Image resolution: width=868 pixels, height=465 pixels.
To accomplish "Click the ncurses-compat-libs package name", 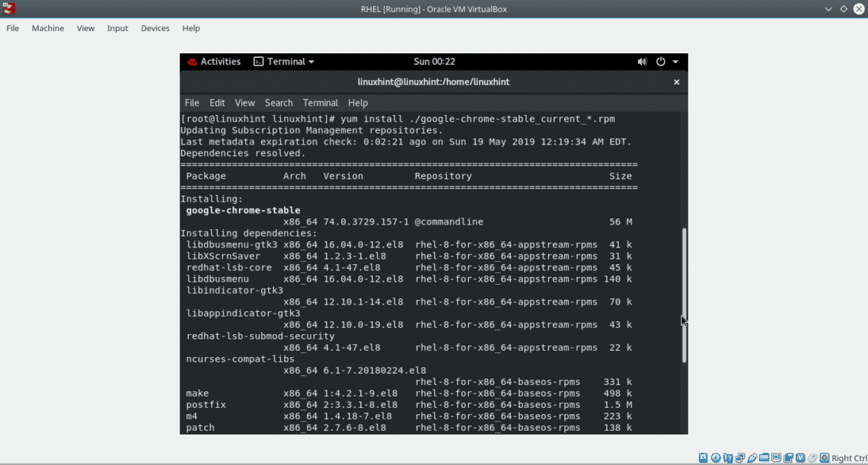I will click(x=241, y=359).
